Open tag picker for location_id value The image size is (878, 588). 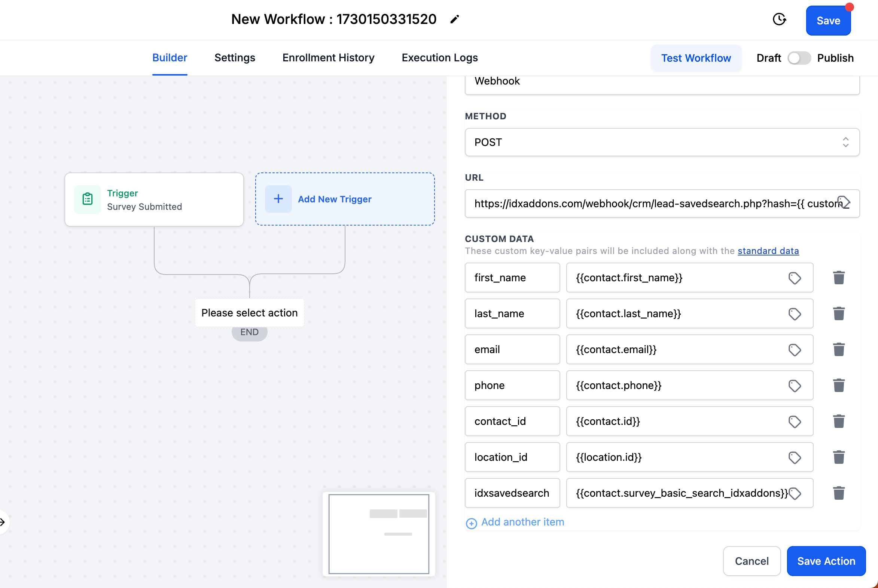pyautogui.click(x=794, y=457)
